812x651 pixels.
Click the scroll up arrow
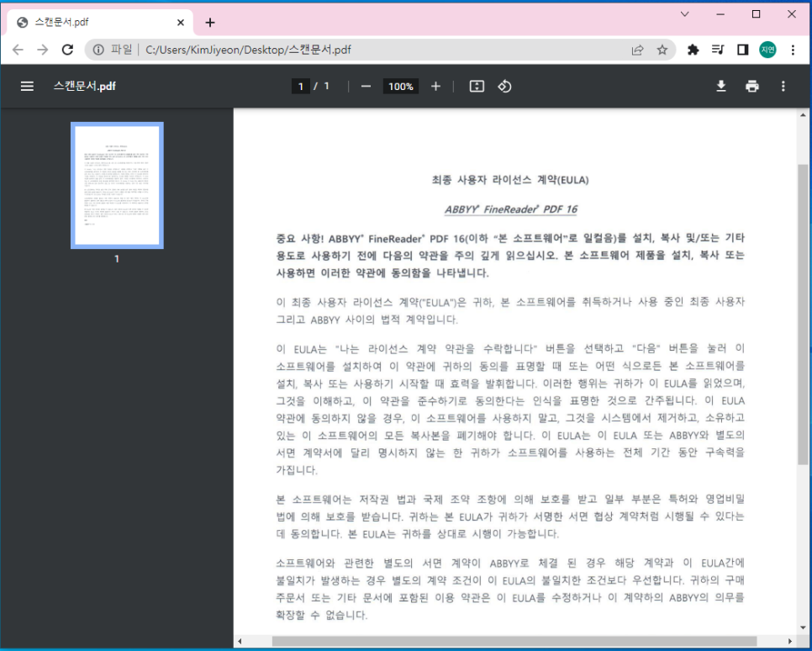pyautogui.click(x=803, y=115)
